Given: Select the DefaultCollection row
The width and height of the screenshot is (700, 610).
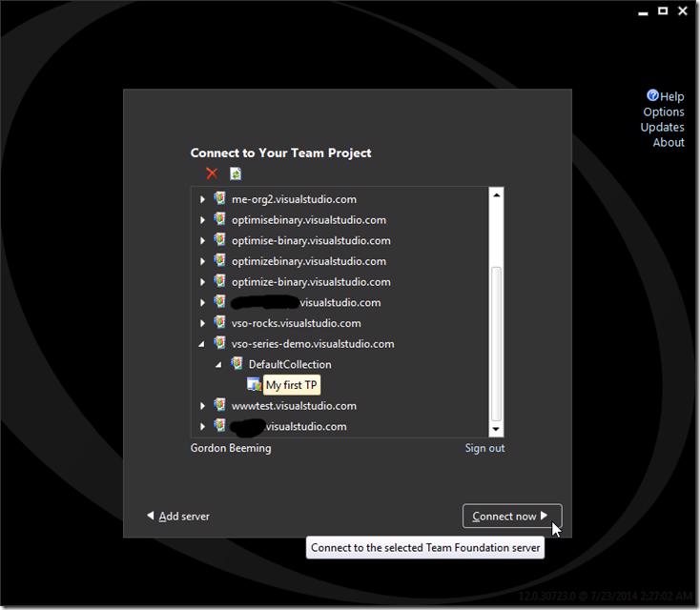Looking at the screenshot, I should 290,365.
